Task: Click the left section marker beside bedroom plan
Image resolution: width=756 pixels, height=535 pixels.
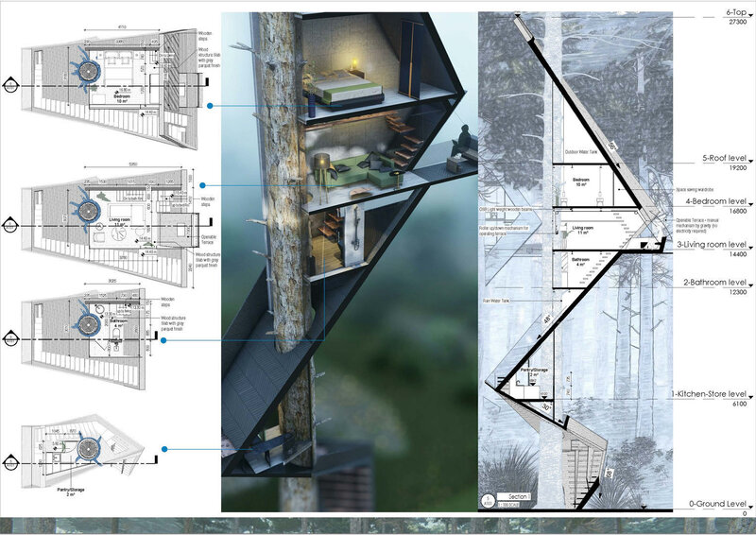Action: [10, 81]
